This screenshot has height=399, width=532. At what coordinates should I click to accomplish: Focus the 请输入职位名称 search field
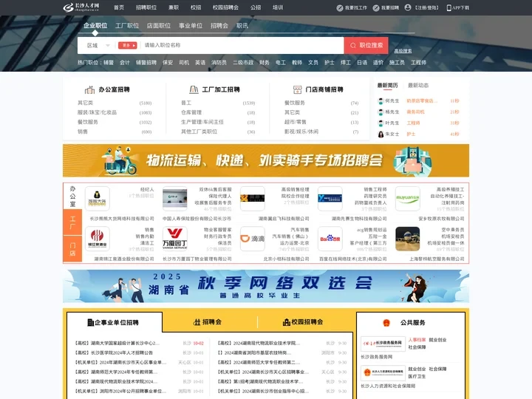tap(242, 46)
